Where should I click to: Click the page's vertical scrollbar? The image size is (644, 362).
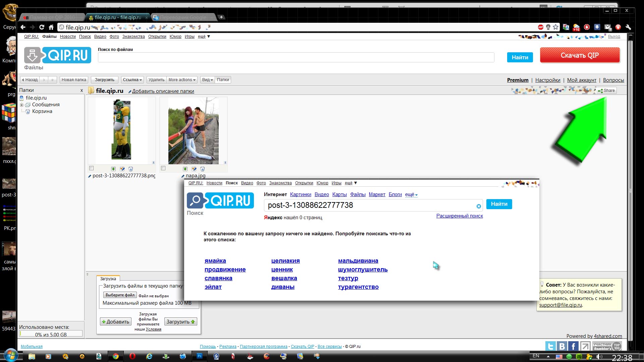tap(630, 190)
